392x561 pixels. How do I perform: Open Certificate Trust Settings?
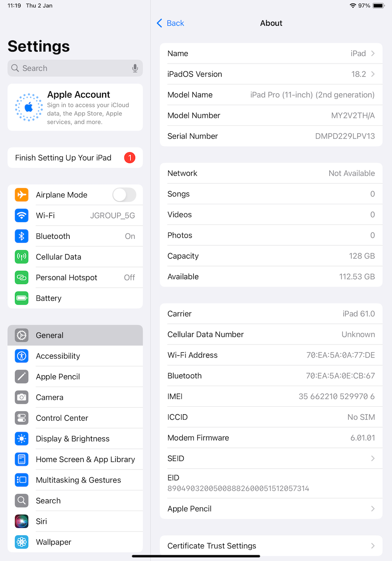pos(271,546)
